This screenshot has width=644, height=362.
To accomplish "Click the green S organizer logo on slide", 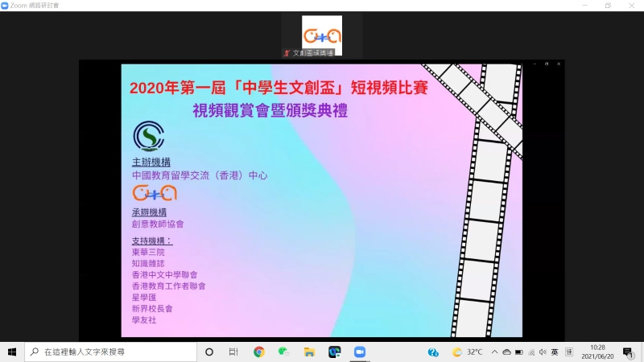I will click(149, 136).
